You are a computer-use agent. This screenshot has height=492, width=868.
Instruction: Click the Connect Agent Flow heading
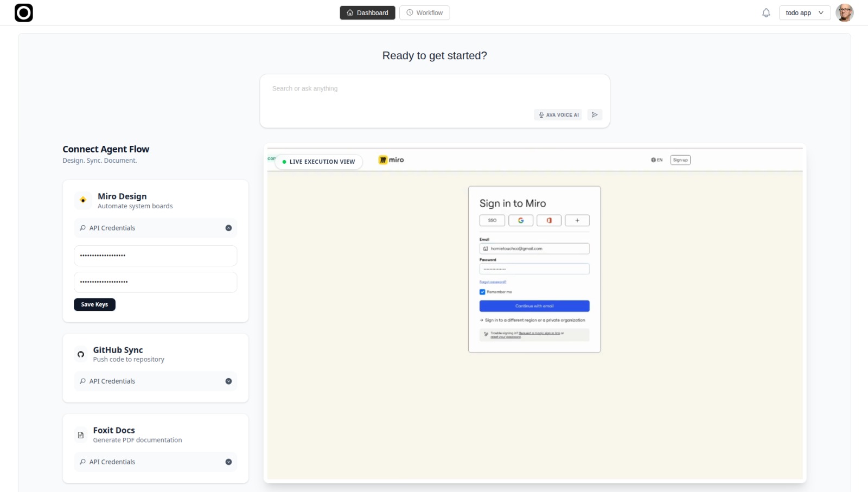point(106,149)
